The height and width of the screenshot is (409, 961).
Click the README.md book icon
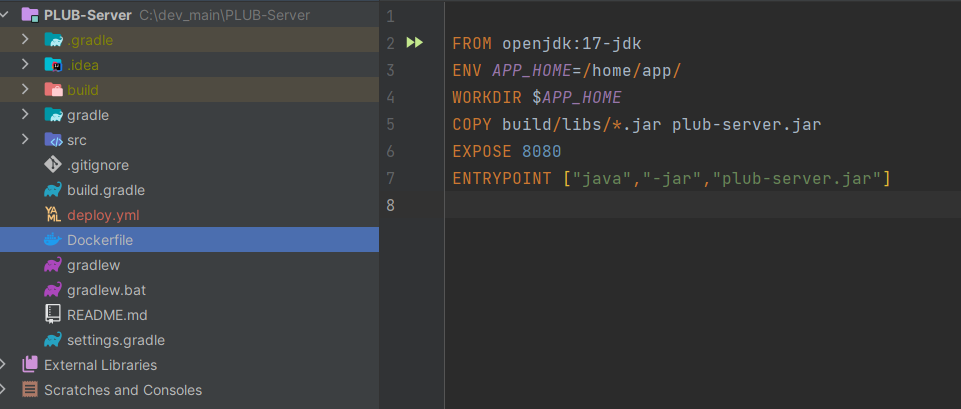point(53,315)
